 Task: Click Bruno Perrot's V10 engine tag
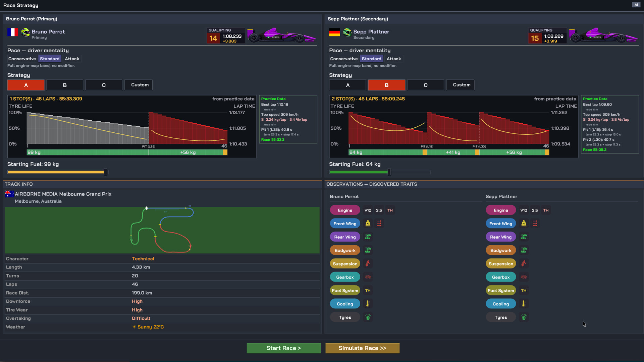(368, 210)
